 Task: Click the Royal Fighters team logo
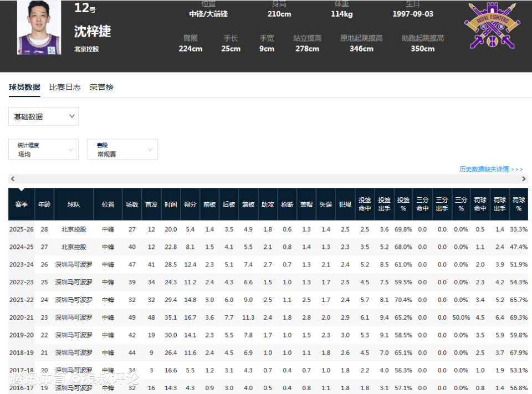(x=492, y=25)
